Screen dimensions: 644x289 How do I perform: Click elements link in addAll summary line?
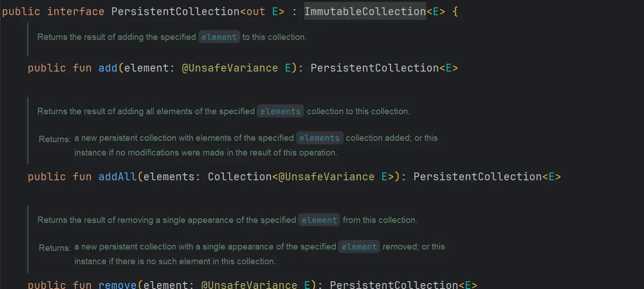click(280, 111)
